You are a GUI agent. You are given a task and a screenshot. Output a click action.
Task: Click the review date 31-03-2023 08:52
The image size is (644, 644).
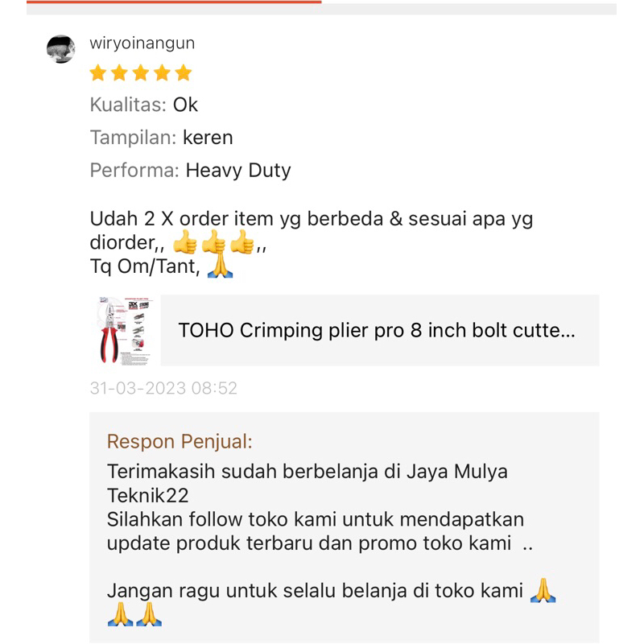pyautogui.click(x=163, y=388)
